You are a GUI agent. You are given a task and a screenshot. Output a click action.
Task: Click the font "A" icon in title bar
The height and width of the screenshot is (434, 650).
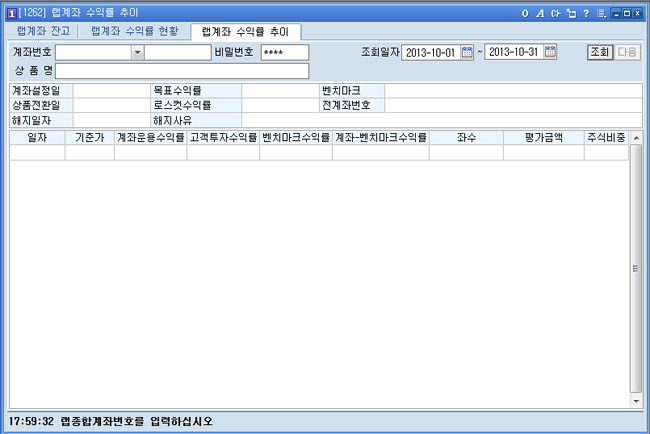coord(540,13)
